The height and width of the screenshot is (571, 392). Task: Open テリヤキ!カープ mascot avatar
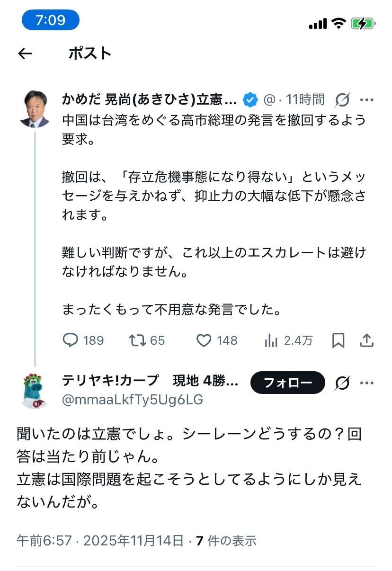click(35, 391)
